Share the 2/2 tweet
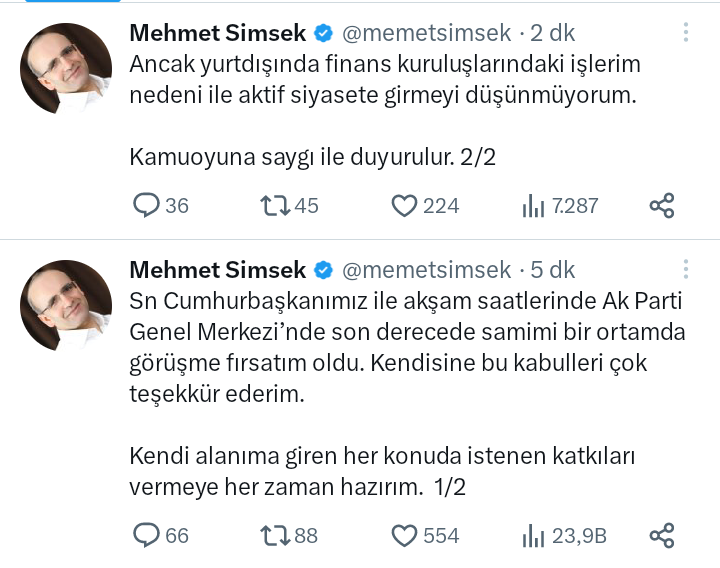720x568 pixels. 662,206
